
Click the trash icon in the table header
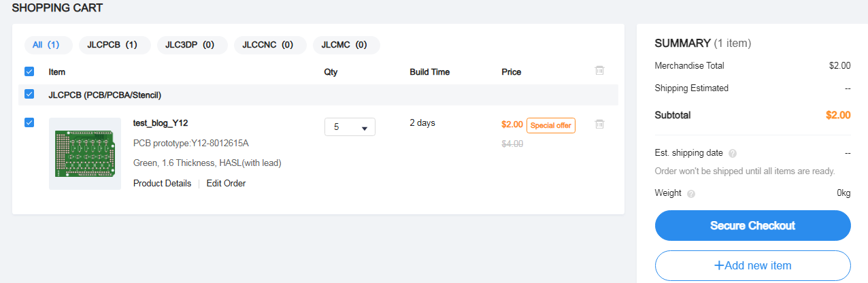pos(599,70)
